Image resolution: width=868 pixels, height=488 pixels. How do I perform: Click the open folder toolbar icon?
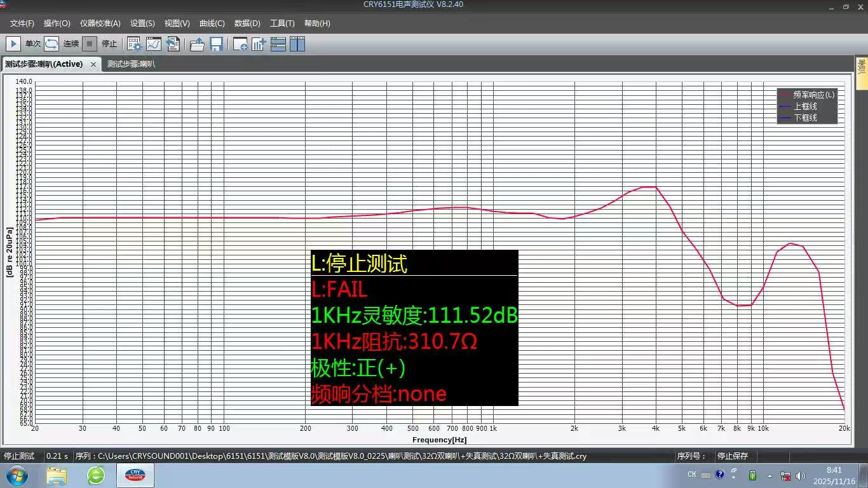197,44
